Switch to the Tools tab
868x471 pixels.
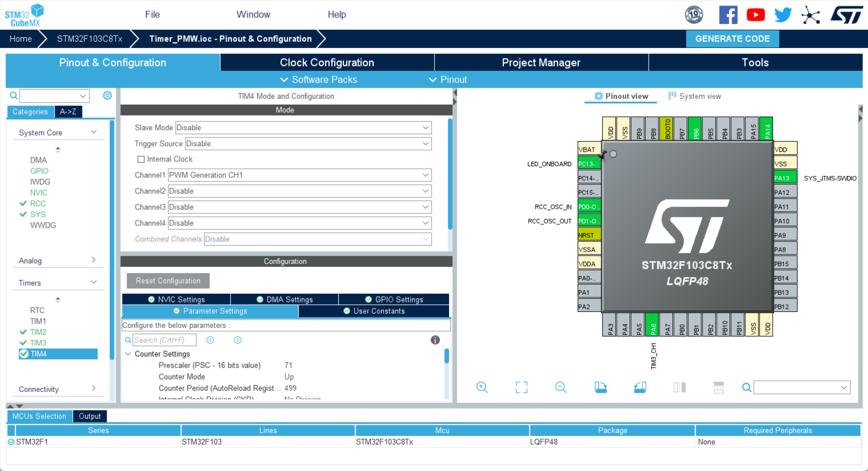pos(756,63)
